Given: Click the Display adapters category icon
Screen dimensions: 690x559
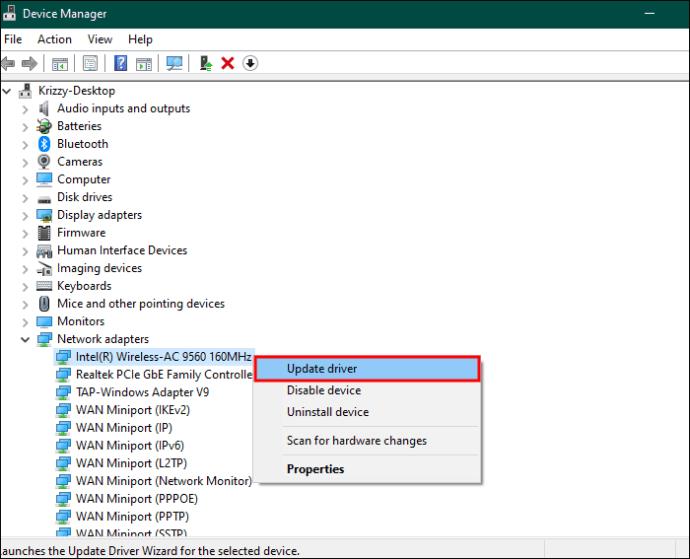Looking at the screenshot, I should [x=44, y=215].
